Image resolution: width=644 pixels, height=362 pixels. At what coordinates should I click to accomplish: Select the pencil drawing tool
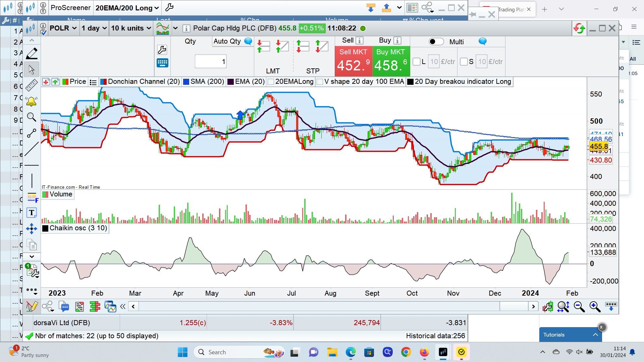pos(32,53)
